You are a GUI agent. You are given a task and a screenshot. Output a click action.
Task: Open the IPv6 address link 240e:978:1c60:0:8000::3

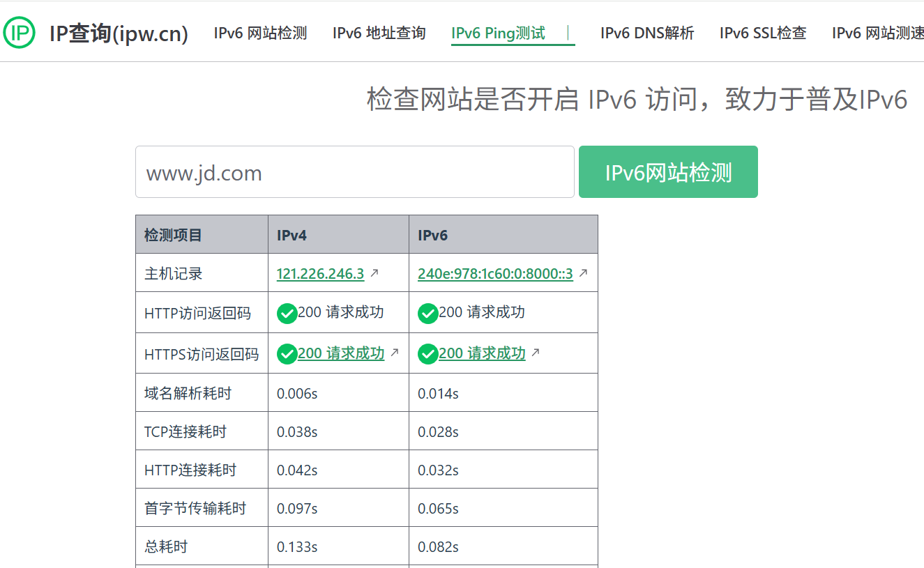(495, 274)
